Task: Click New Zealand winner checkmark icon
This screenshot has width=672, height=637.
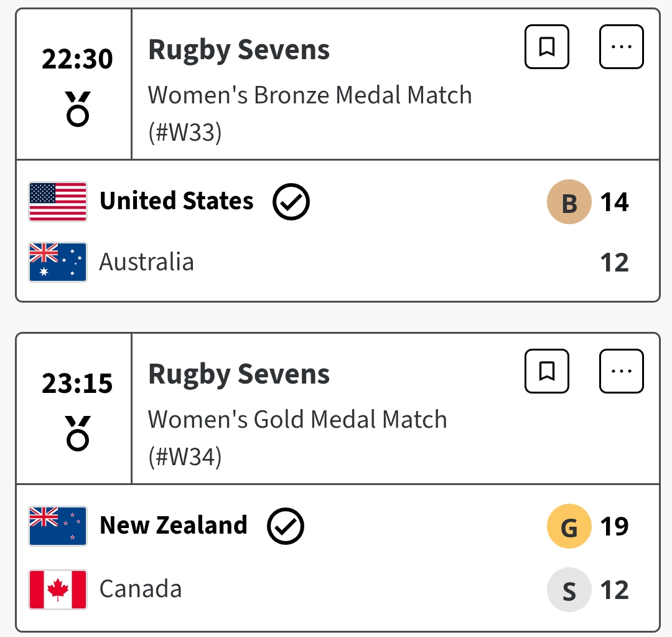Action: (x=286, y=526)
